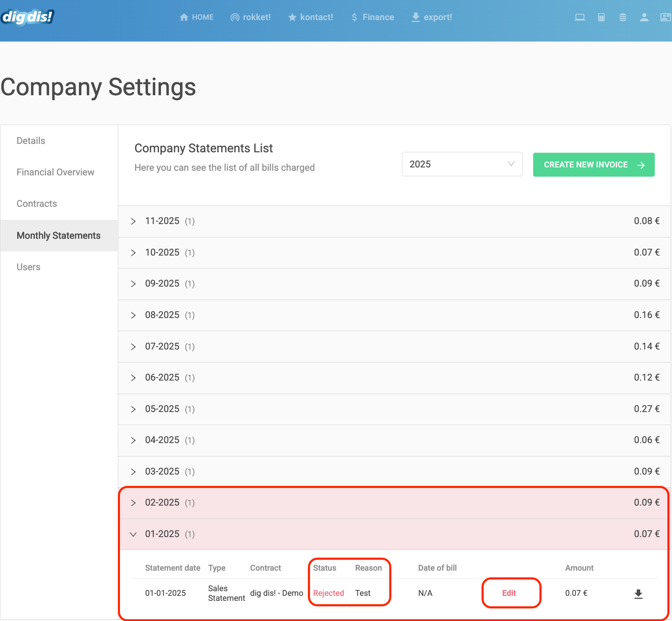Click the Statement date column header
The image size is (672, 621).
[x=173, y=568]
